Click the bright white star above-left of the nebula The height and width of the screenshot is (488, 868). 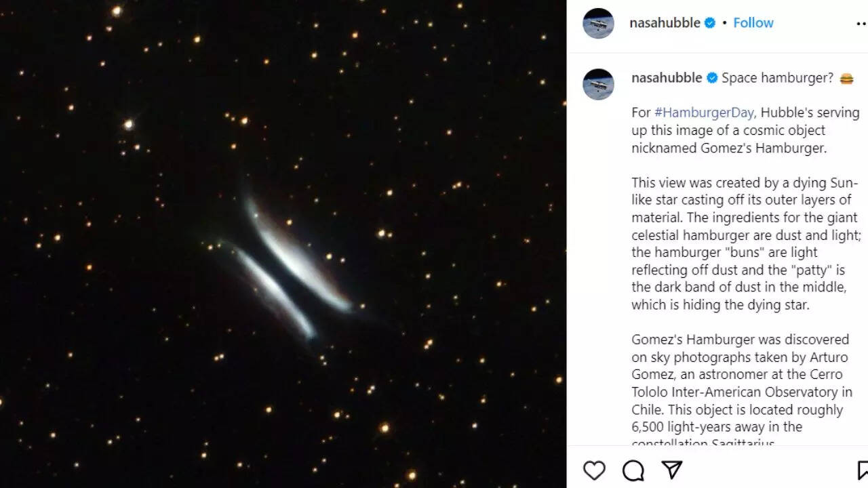tap(128, 124)
